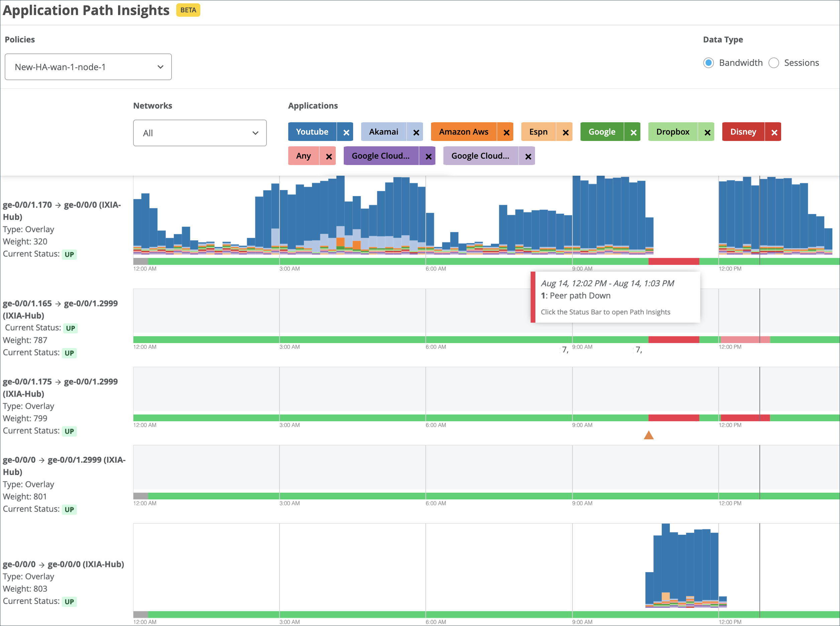Click the BETA badge near title
This screenshot has width=840, height=626.
coord(188,10)
